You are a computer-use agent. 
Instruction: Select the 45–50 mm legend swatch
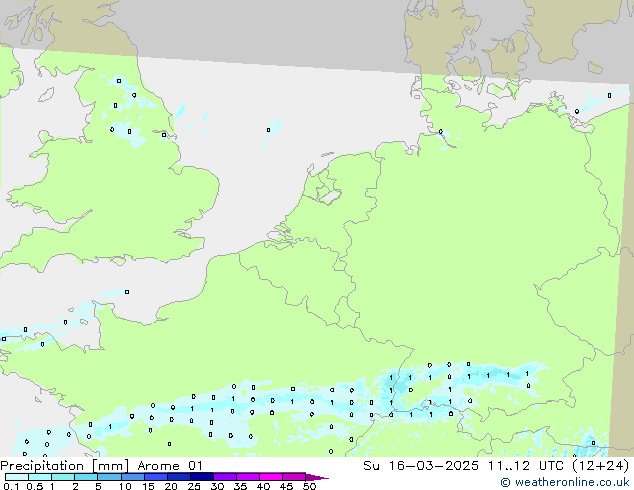[x=294, y=477]
